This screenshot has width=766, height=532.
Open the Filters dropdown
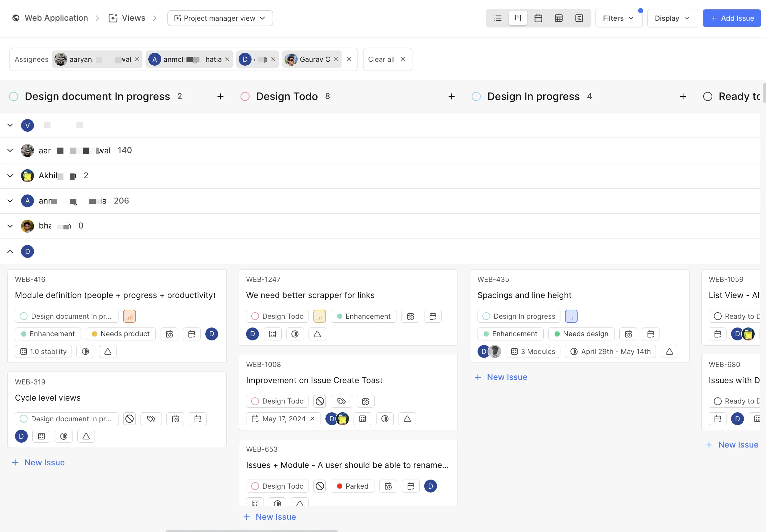(x=618, y=18)
